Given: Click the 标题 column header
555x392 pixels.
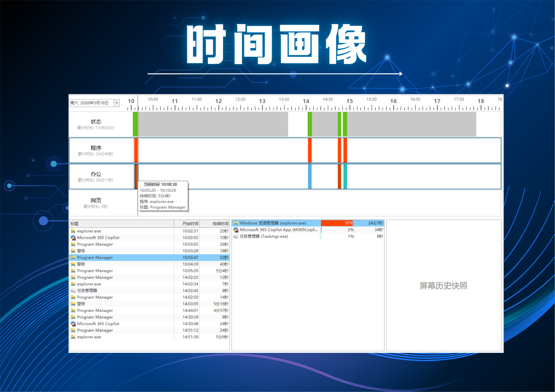Looking at the screenshot, I should 122,224.
